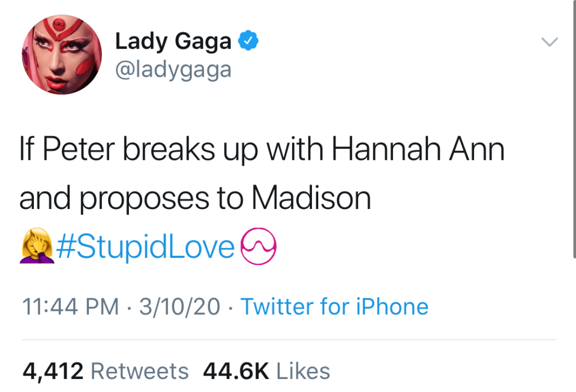The height and width of the screenshot is (392, 576).
Task: View the 4,412 Retweets list
Action: tap(106, 371)
